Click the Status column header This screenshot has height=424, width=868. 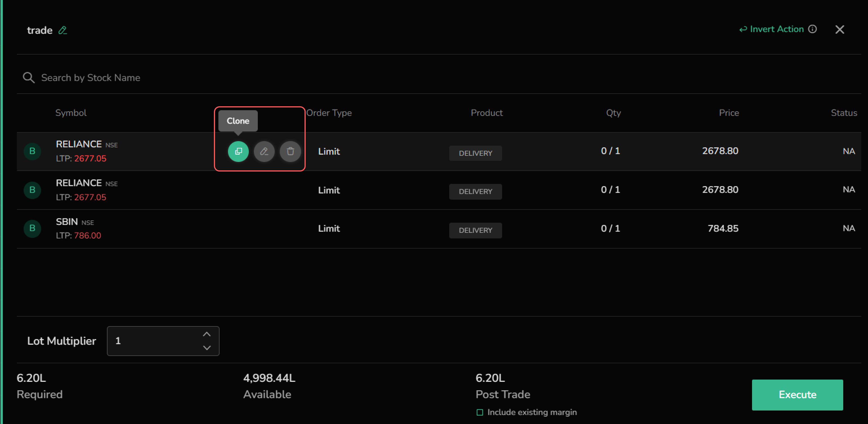(x=844, y=113)
